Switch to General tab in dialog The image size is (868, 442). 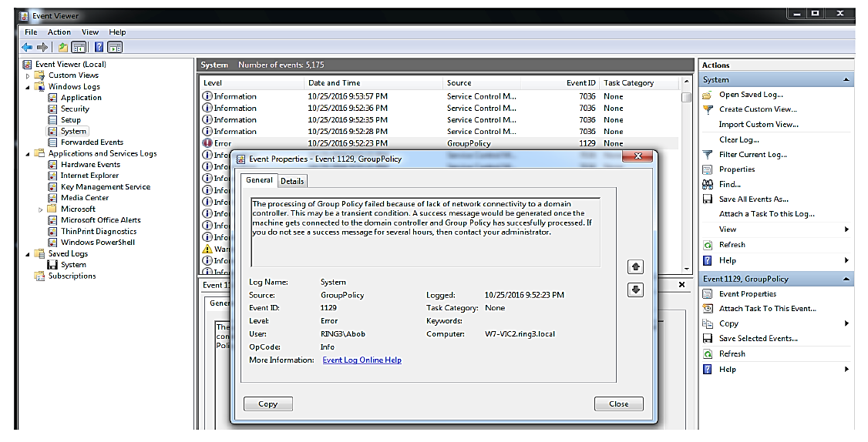point(259,180)
